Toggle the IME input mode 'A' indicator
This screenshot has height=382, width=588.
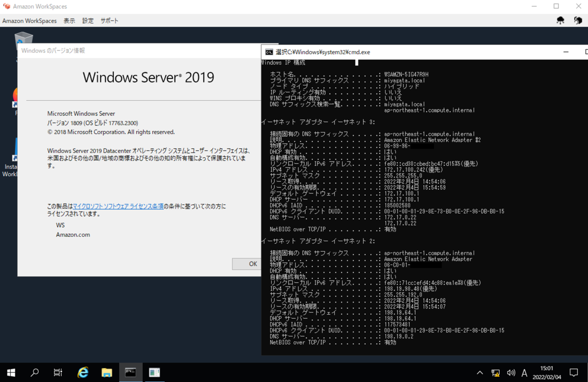(x=524, y=373)
